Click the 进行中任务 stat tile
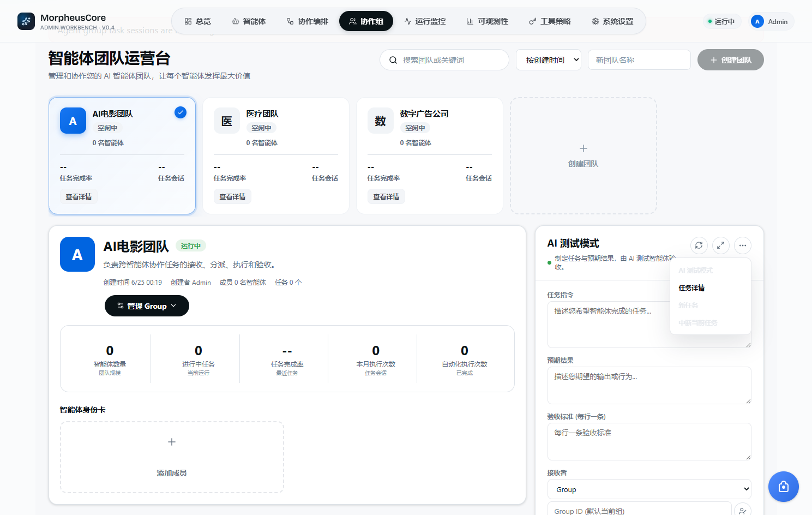Screen dimensions: 812x515 (199, 359)
